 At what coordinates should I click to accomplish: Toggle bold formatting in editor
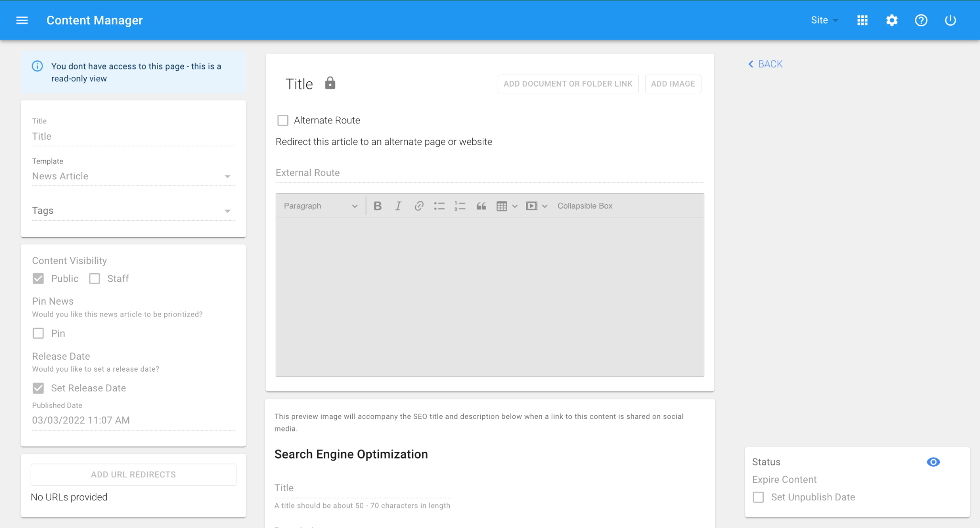(378, 206)
